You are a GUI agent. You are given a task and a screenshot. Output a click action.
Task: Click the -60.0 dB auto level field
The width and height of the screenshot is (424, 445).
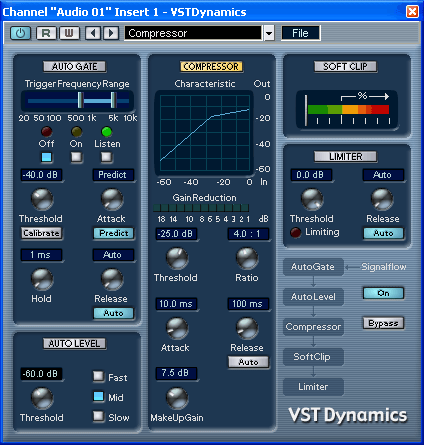(41, 374)
